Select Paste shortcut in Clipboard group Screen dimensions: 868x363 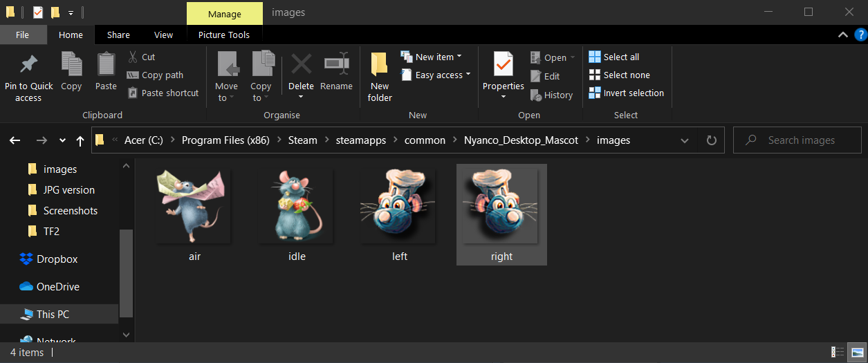pyautogui.click(x=163, y=93)
